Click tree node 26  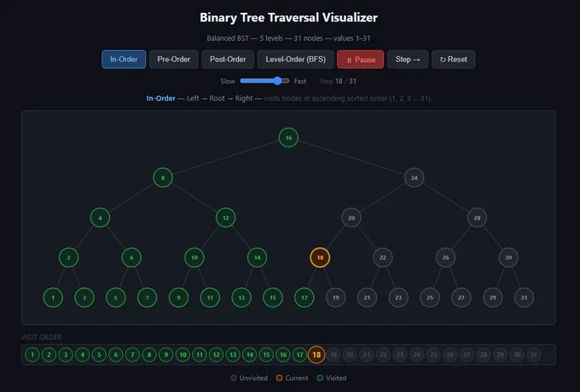446,257
